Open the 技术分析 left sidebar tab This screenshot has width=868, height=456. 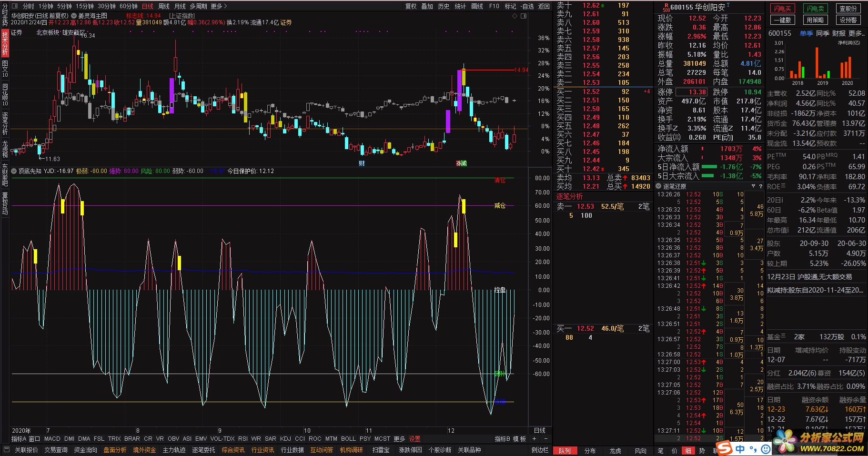(x=5, y=43)
